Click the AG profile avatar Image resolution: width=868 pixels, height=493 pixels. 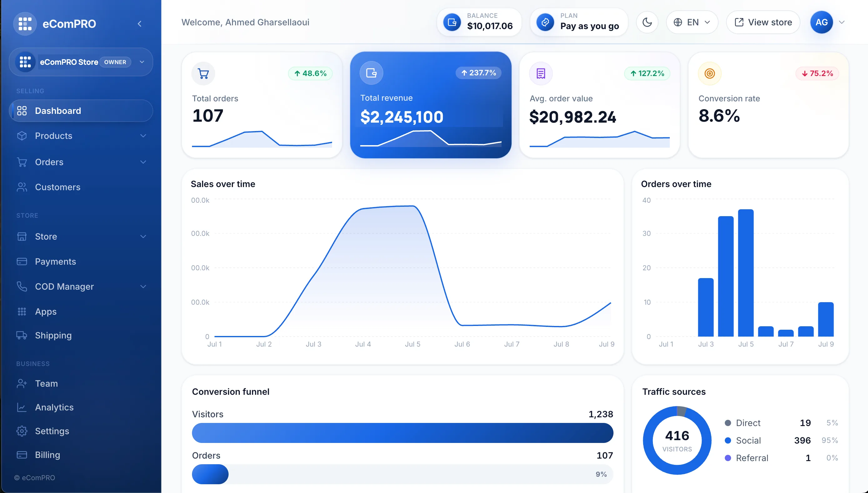point(821,22)
